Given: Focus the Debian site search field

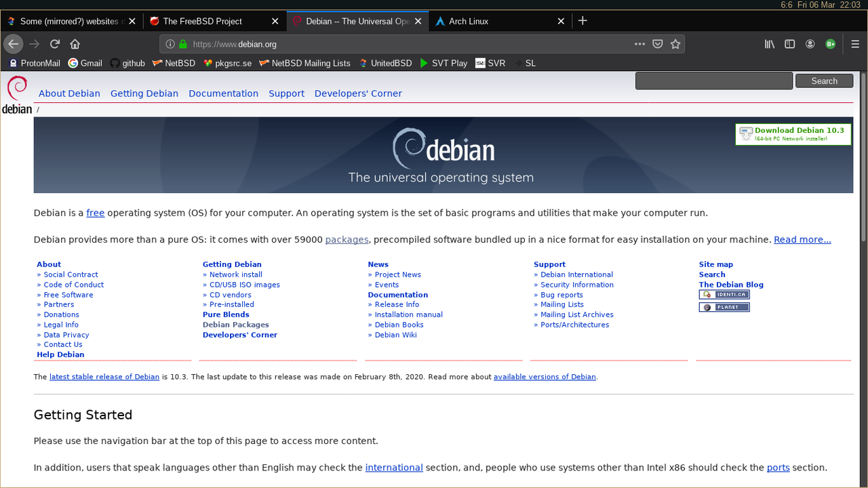Looking at the screenshot, I should [x=713, y=81].
